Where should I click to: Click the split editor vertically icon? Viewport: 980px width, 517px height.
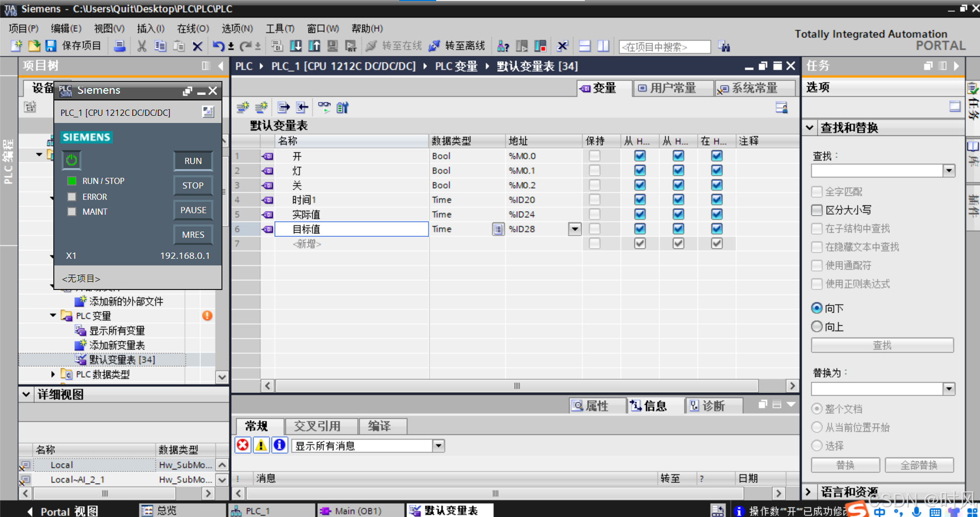tap(603, 46)
